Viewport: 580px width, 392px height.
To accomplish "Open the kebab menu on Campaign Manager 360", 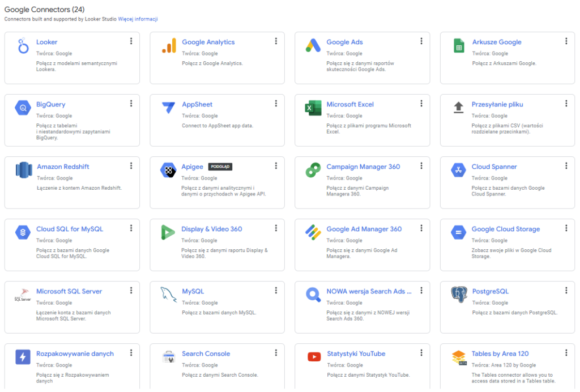I will pos(421,165).
